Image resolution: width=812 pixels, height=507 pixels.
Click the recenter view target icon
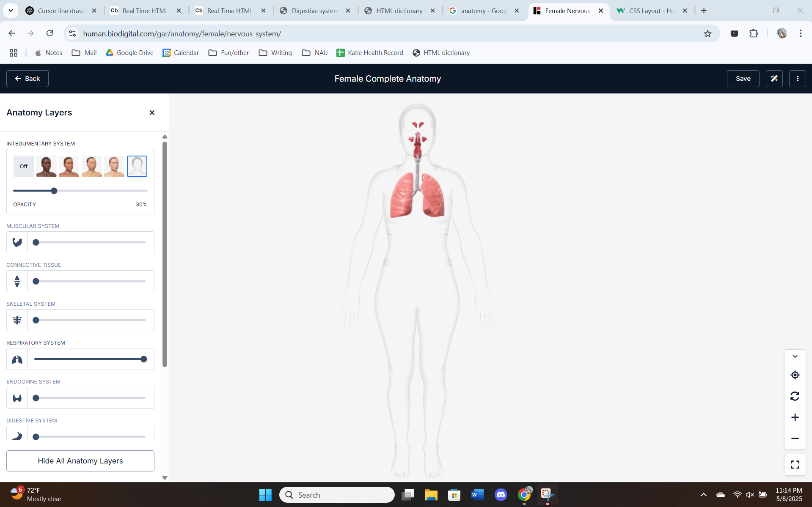[795, 375]
